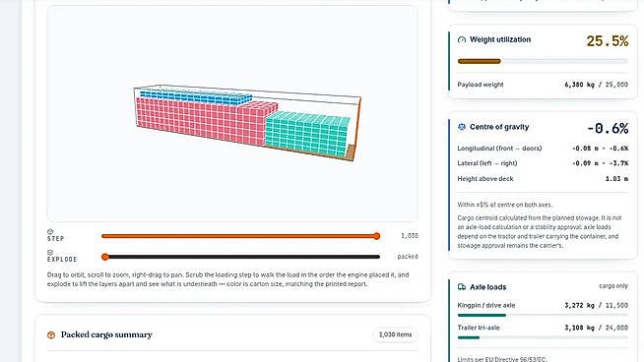Viewport: 644px width, 362px height.
Task: Click the 'Payload weight' label
Action: point(481,85)
